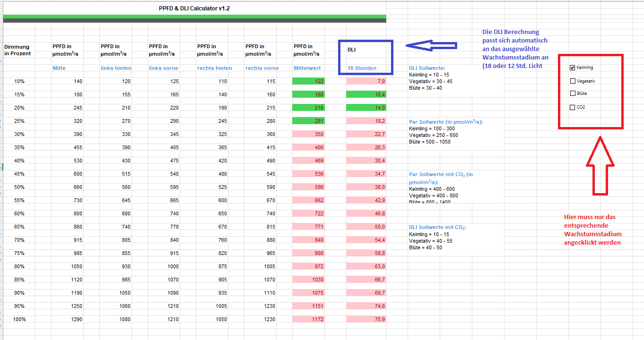Tick the Blüte checkbox
The height and width of the screenshot is (340, 644).
(x=573, y=93)
